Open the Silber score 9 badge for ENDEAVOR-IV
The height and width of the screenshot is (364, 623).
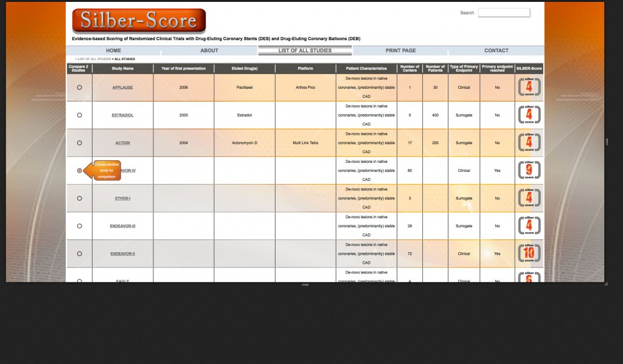529,170
